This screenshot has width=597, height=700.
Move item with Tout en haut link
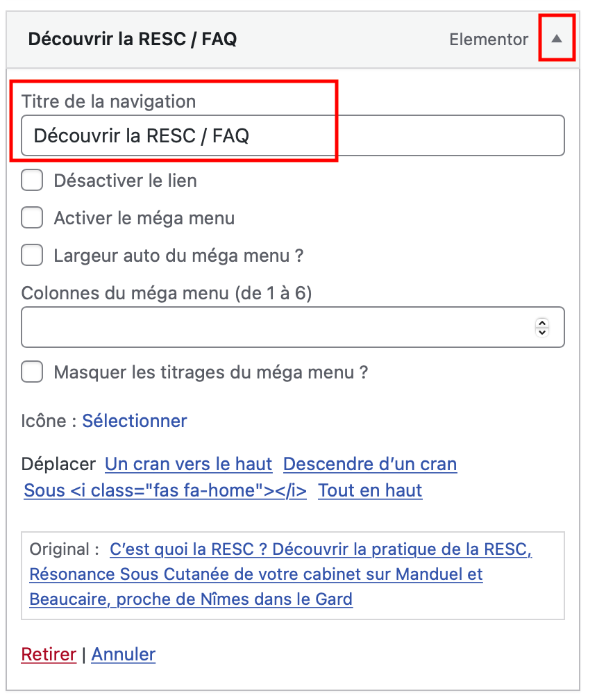click(x=370, y=490)
